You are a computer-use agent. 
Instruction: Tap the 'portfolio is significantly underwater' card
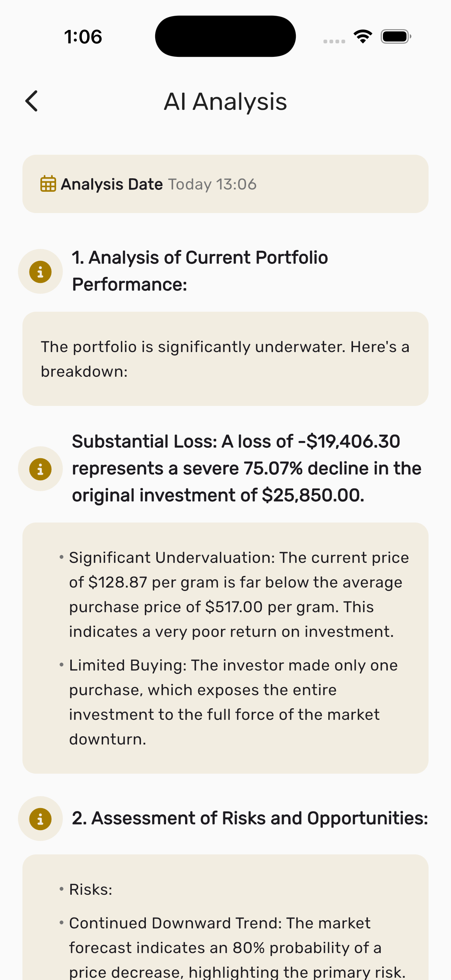[x=225, y=359]
